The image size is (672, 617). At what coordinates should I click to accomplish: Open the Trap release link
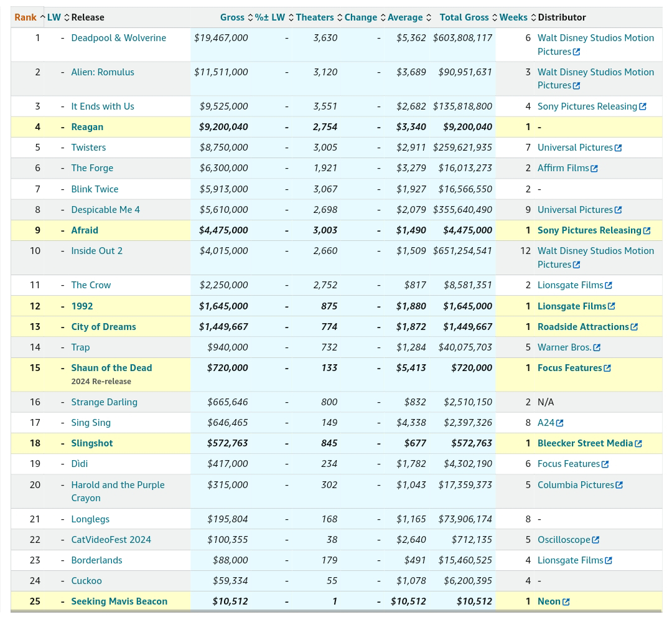[x=80, y=347]
